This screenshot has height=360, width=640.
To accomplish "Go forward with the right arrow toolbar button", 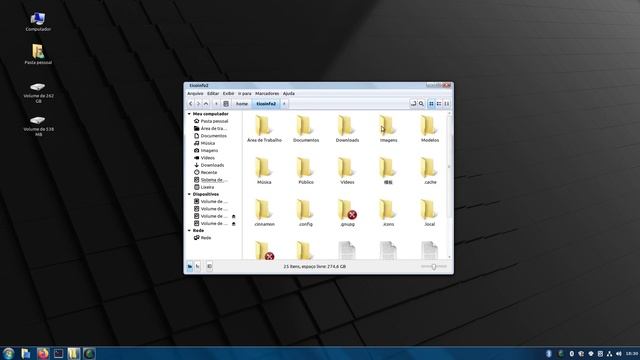I will [x=198, y=104].
